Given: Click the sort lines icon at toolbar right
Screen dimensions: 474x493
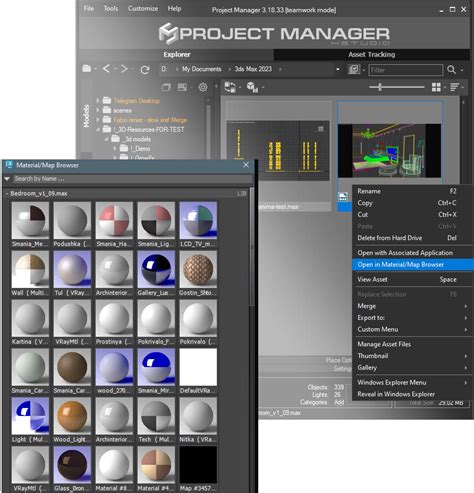Looking at the screenshot, I should [x=454, y=87].
